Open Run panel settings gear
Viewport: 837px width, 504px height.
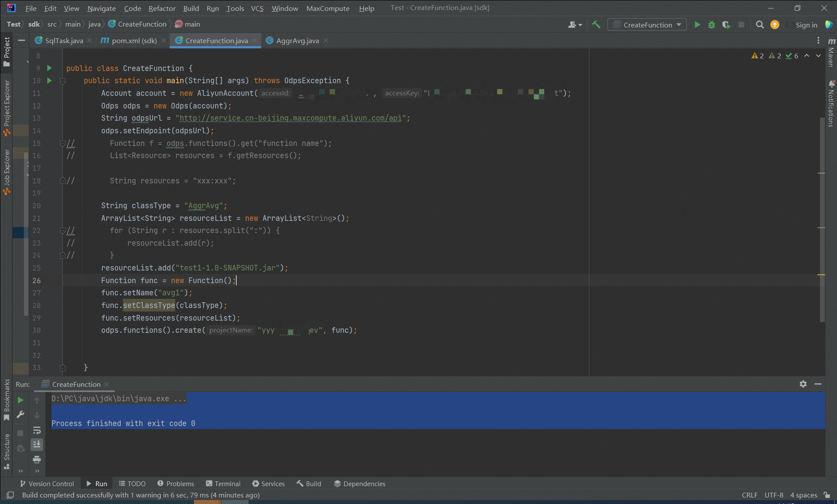tap(803, 384)
